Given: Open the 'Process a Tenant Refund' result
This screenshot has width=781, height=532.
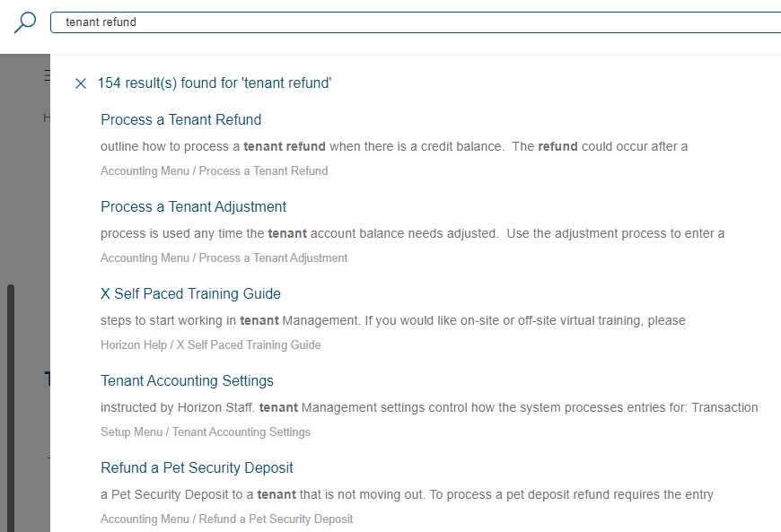Looking at the screenshot, I should 180,119.
